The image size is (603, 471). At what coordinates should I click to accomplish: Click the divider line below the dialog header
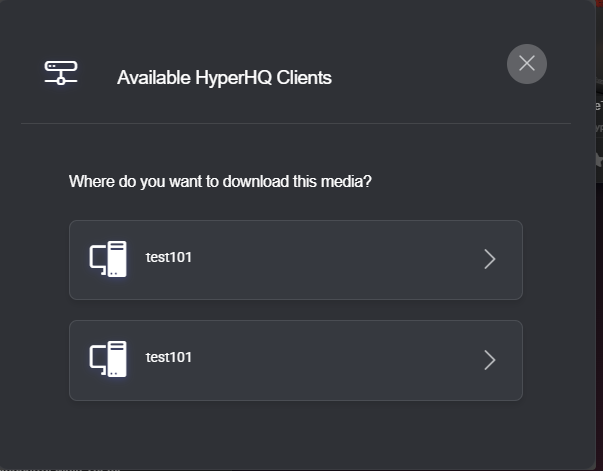point(295,123)
